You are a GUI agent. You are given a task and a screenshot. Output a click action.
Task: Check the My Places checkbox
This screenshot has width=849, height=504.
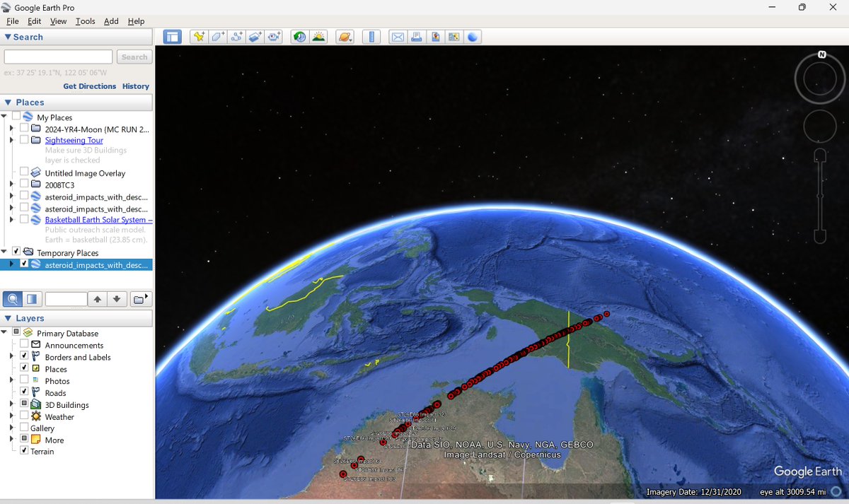pyautogui.click(x=16, y=117)
